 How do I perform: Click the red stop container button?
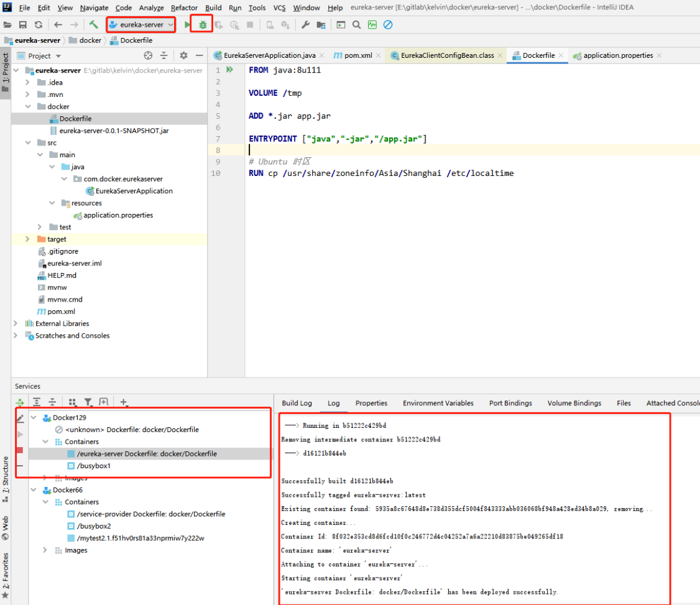coord(20,450)
